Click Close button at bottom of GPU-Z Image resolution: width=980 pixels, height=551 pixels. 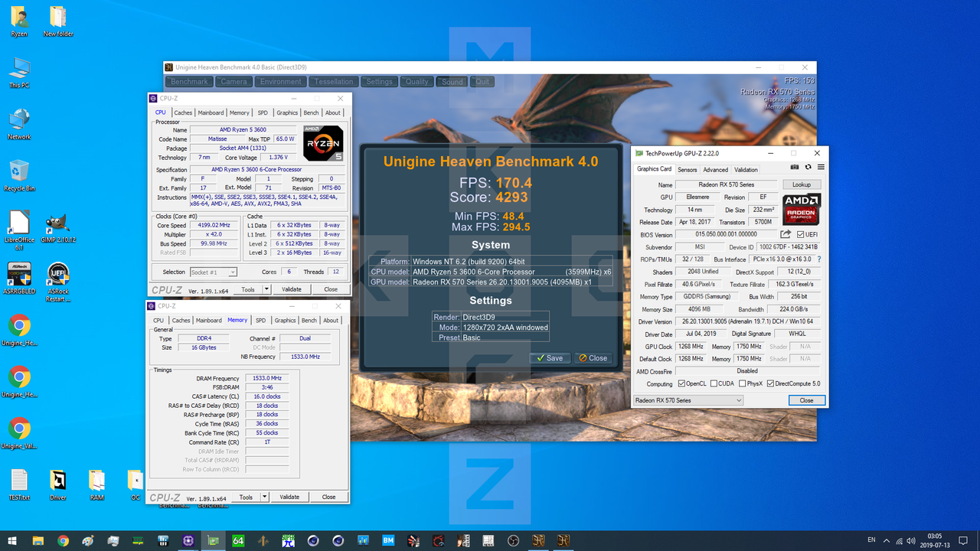[806, 400]
